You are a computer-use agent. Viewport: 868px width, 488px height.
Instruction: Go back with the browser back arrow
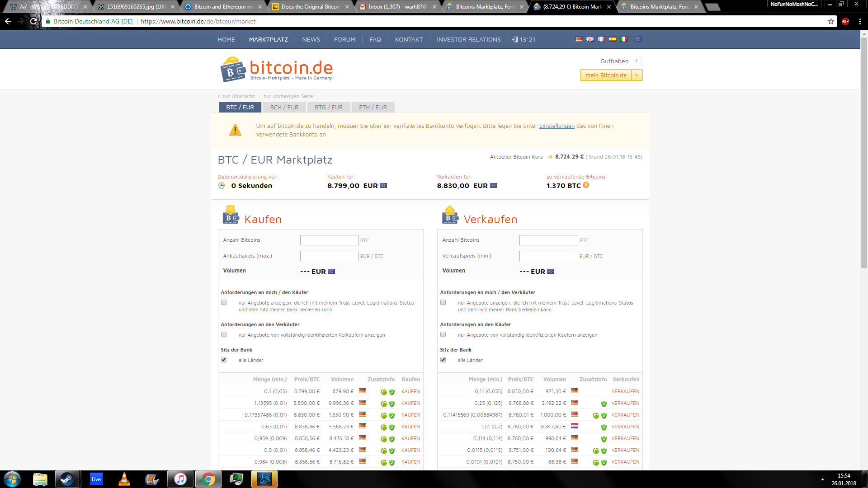point(8,21)
